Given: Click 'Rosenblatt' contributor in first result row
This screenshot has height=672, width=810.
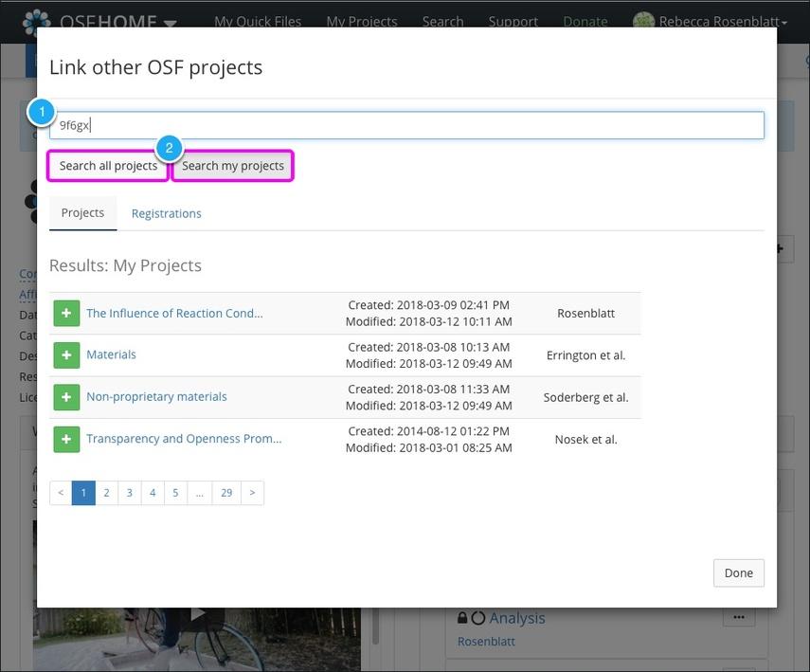Looking at the screenshot, I should pos(585,314).
